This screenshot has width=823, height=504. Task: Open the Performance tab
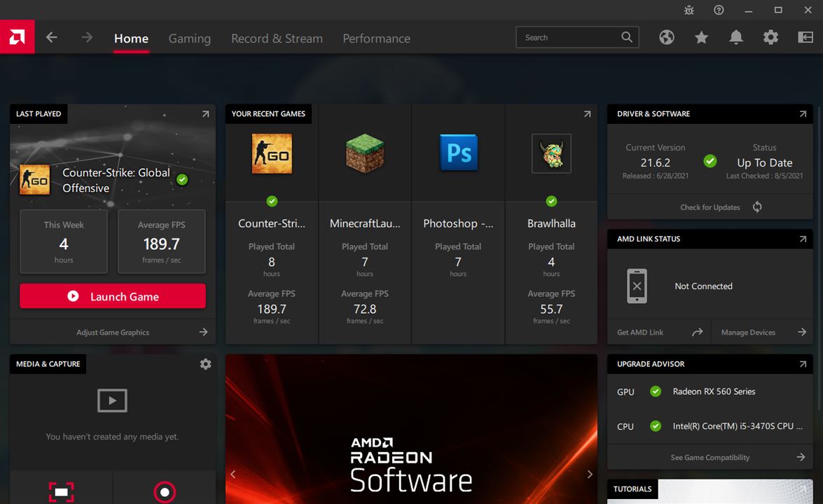point(376,38)
